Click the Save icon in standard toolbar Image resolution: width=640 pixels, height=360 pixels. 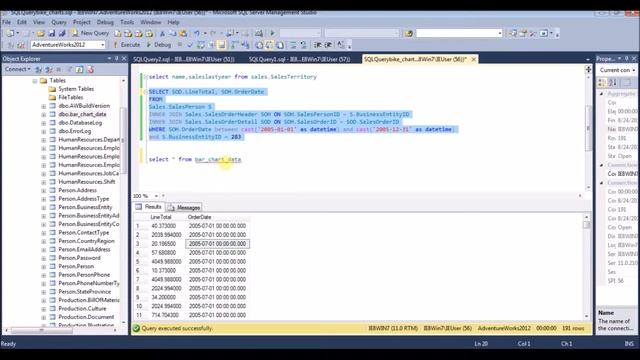pos(52,33)
